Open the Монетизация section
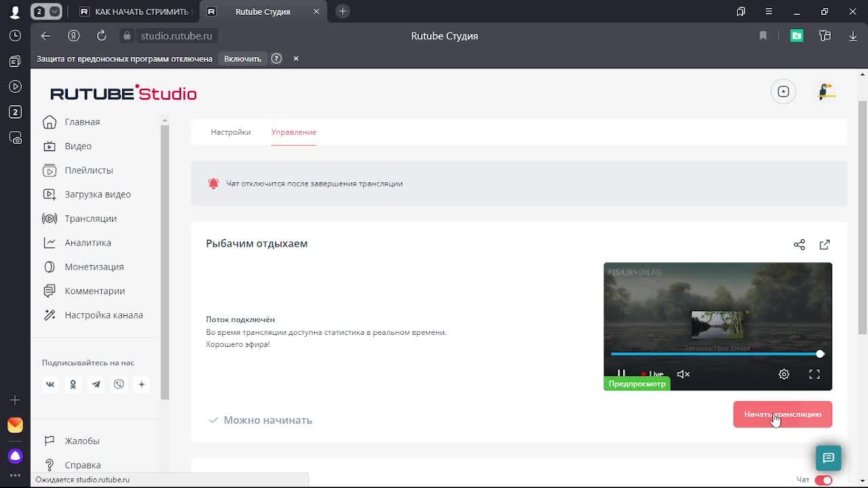Screen dimensions: 868x488 [94, 267]
